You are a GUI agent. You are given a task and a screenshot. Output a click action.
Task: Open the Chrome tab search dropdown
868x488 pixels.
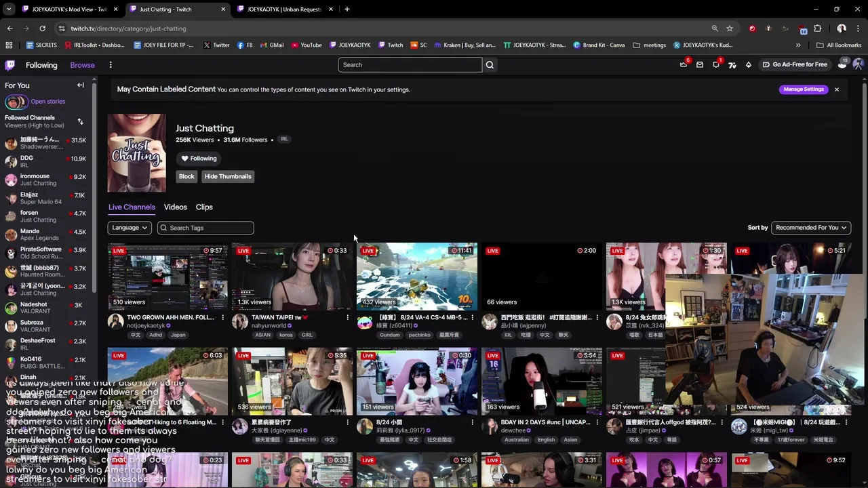click(x=9, y=9)
